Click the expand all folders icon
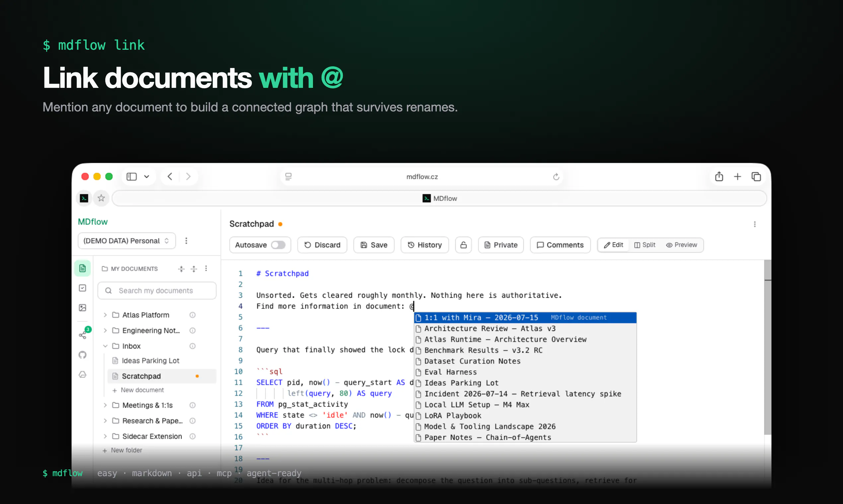Image resolution: width=843 pixels, height=504 pixels. [x=194, y=269]
